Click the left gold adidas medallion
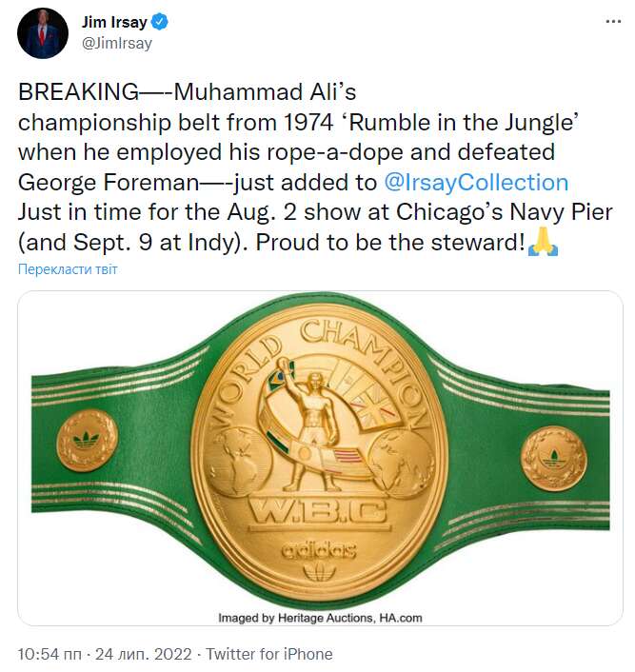The image size is (635, 672). [86, 440]
